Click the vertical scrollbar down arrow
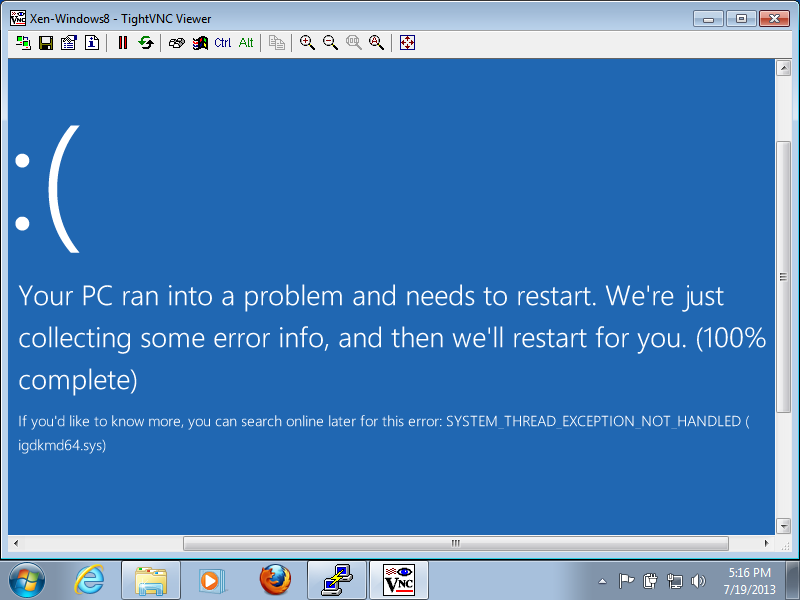Image resolution: width=800 pixels, height=600 pixels. (x=783, y=526)
